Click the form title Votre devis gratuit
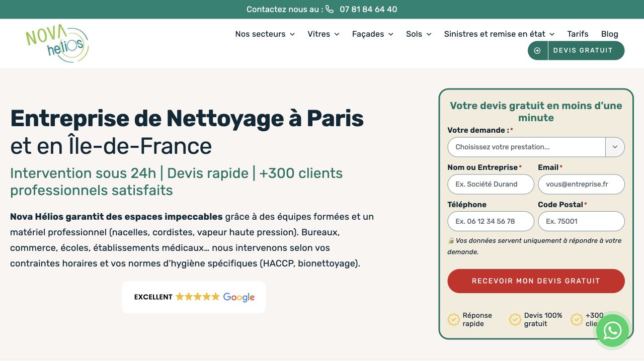Image resolution: width=644 pixels, height=362 pixels. [x=536, y=112]
